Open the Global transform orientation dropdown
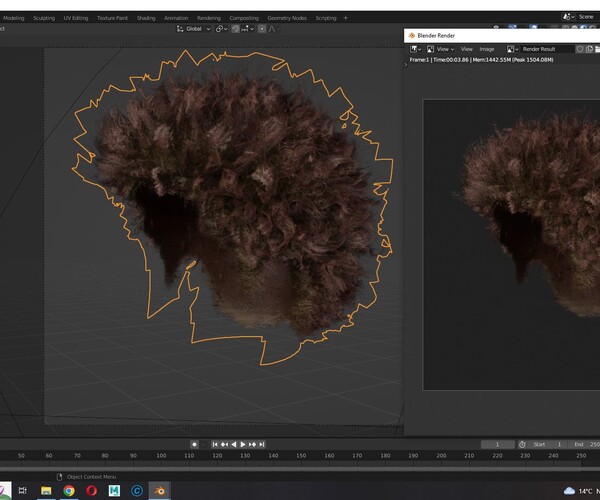Viewport: 600px width, 500px height. click(x=194, y=29)
